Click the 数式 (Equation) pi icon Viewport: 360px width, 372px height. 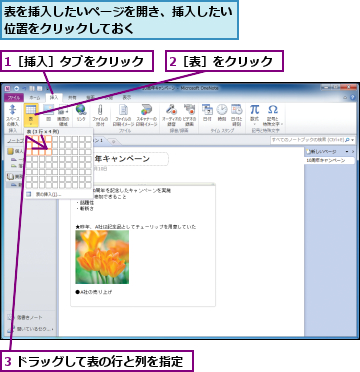pos(255,109)
